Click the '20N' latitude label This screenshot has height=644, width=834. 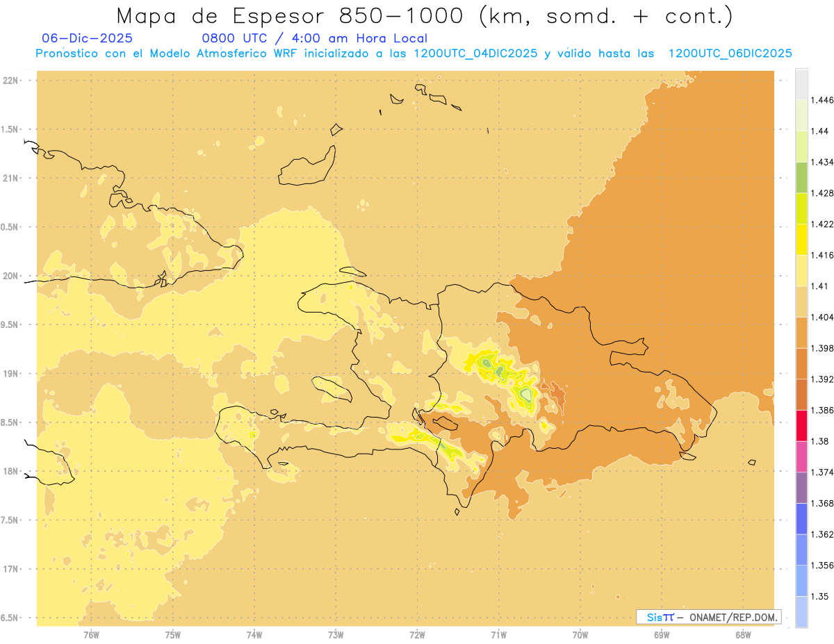[10, 276]
